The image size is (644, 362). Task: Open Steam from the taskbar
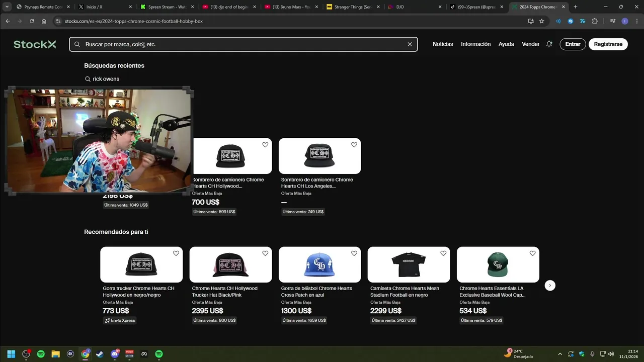[x=100, y=354]
